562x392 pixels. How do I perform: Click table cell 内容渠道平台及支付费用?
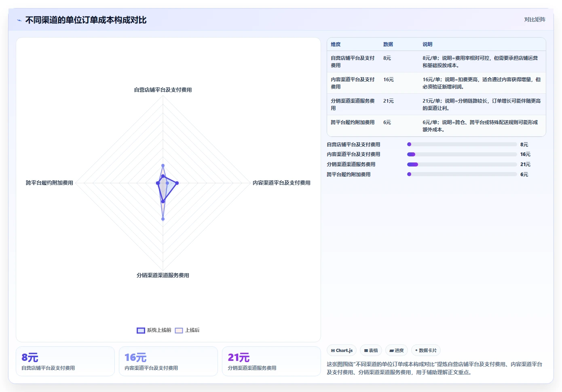coord(353,83)
